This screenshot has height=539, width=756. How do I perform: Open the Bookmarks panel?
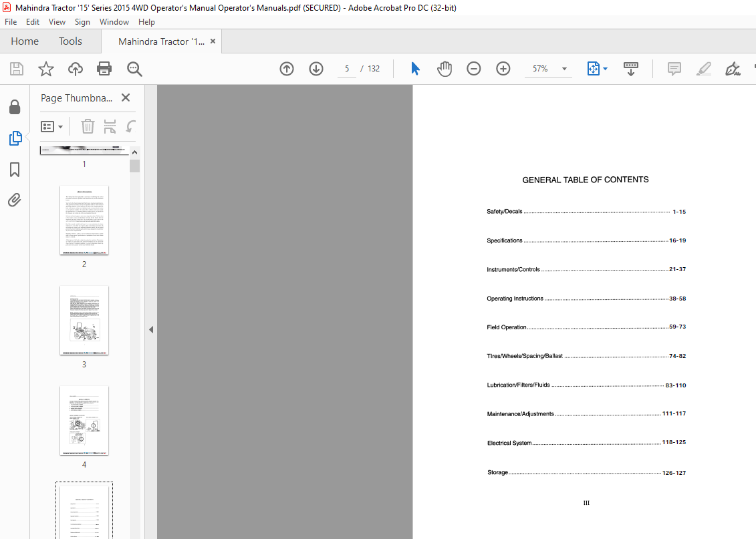pos(15,170)
